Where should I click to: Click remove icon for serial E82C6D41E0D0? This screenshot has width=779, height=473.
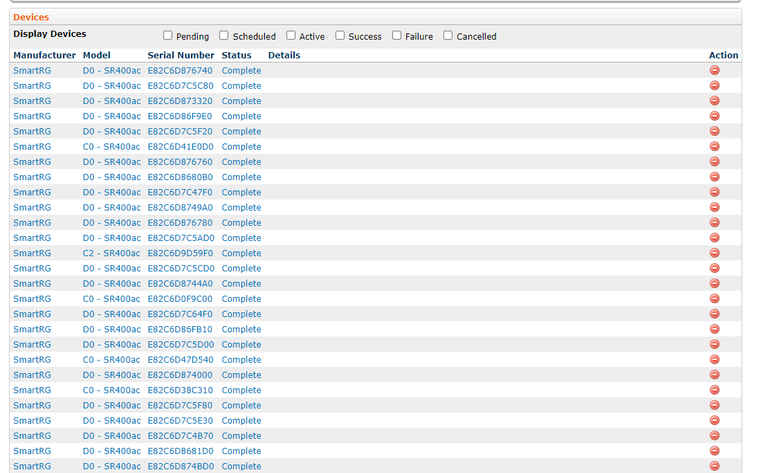point(714,146)
